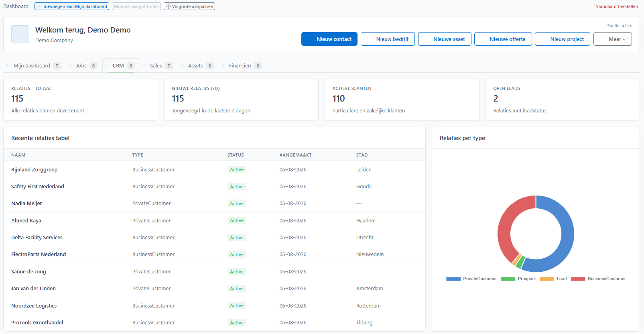Viewport: 644px width, 334px height.
Task: Create a Nieuw contact
Action: [x=329, y=39]
